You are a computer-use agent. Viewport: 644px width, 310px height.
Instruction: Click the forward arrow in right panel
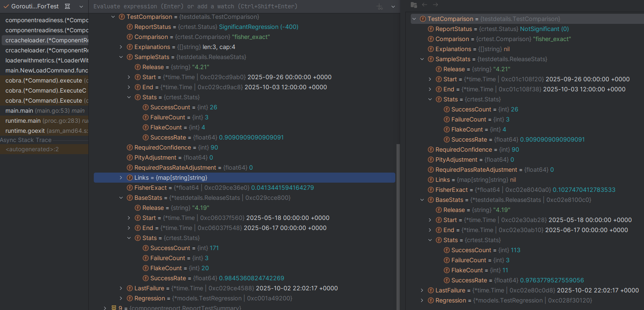pos(435,5)
